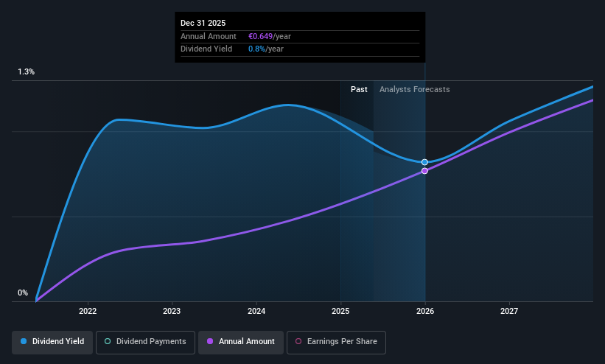The height and width of the screenshot is (364, 605).
Task: Click the 2025 x-axis label
Action: pyautogui.click(x=340, y=311)
